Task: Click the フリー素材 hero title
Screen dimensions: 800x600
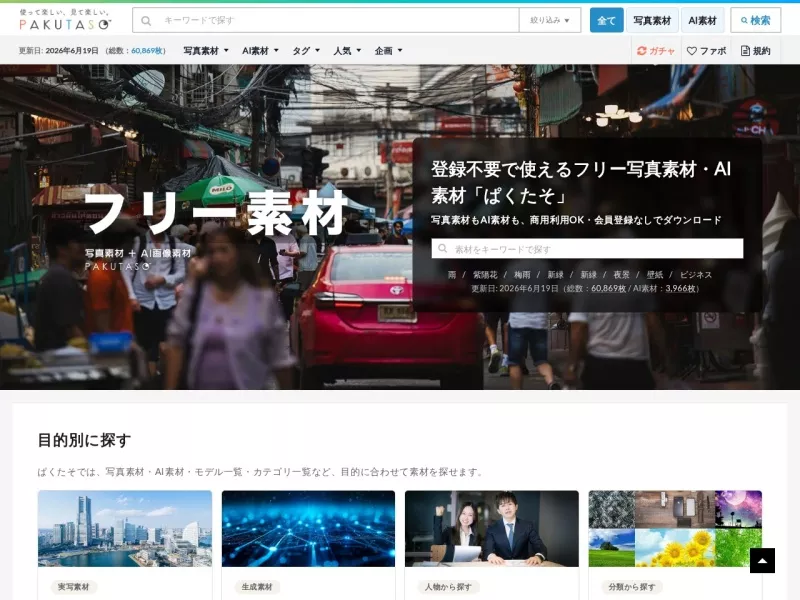Action: (x=215, y=213)
